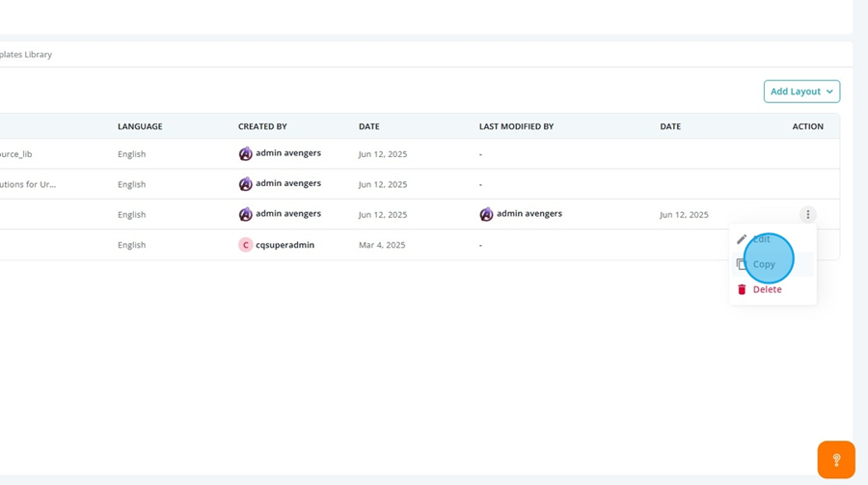Click the Last Modified By column header
The width and height of the screenshot is (868, 485).
point(517,126)
